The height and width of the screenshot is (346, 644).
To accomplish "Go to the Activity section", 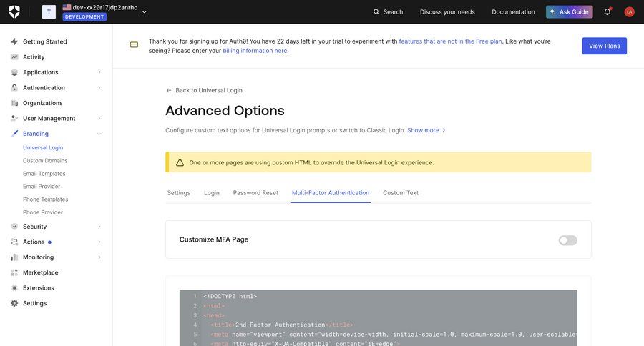I will [34, 57].
